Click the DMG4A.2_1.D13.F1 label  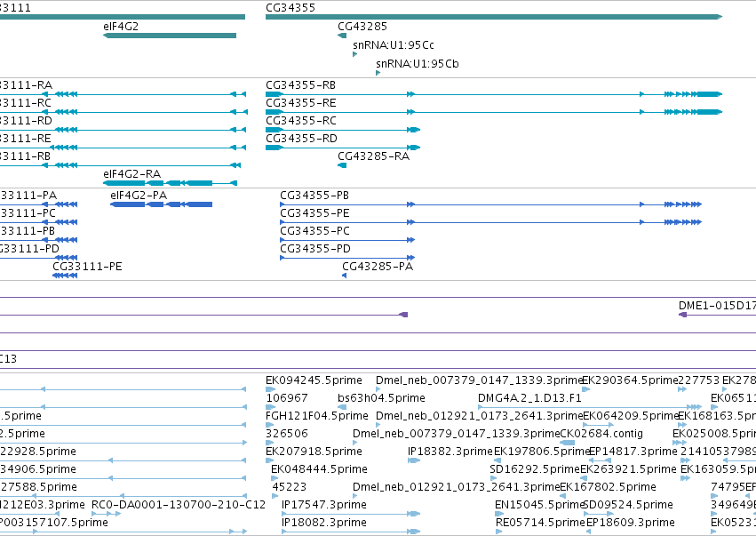[529, 398]
